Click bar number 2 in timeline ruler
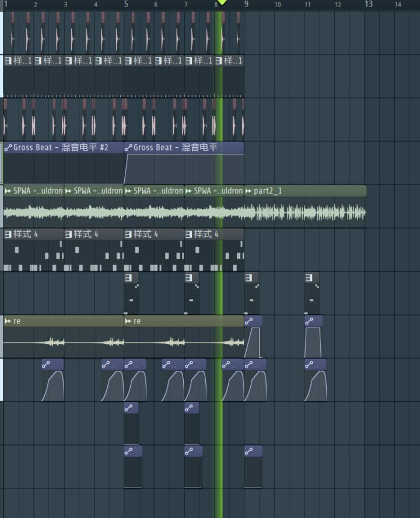Image resolution: width=420 pixels, height=518 pixels. tap(36, 5)
